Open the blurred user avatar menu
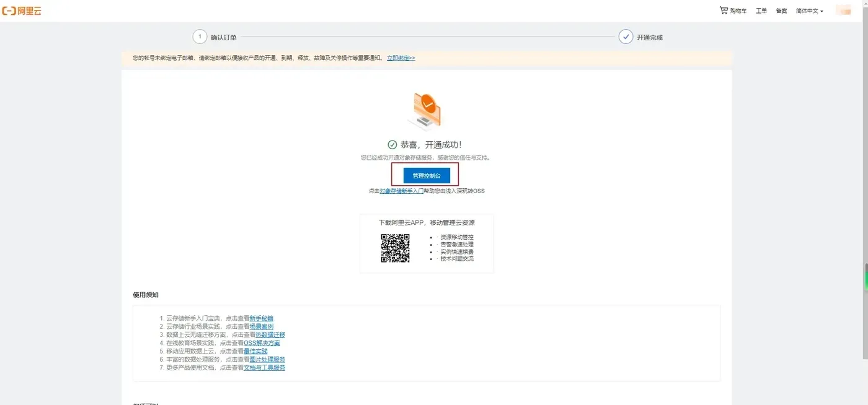The width and height of the screenshot is (868, 405). click(843, 11)
